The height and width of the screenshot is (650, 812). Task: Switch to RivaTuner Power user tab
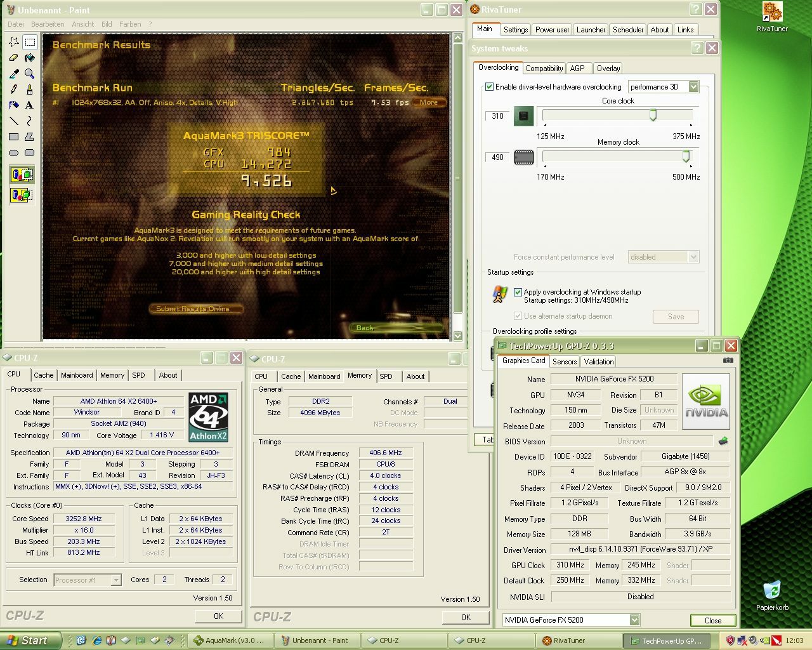tap(552, 30)
